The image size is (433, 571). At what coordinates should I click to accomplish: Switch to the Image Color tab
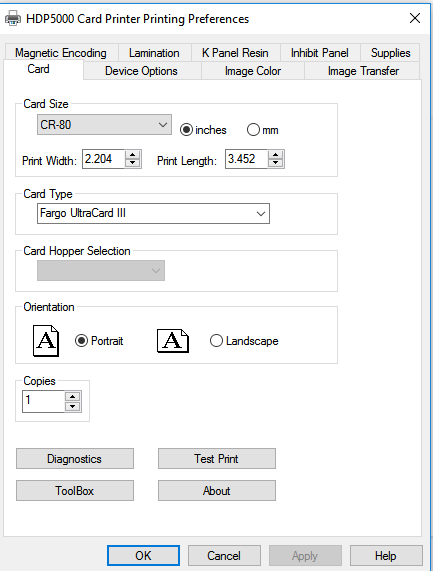253,71
